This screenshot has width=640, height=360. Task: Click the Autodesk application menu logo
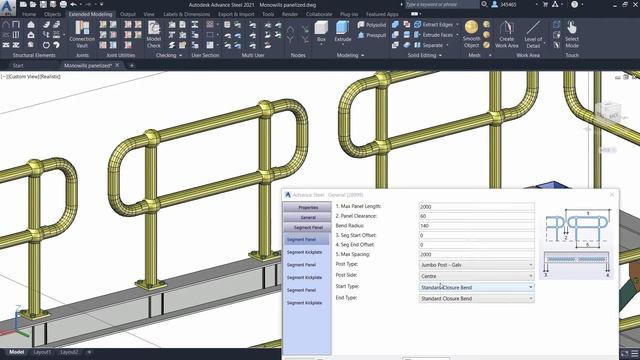(x=7, y=7)
